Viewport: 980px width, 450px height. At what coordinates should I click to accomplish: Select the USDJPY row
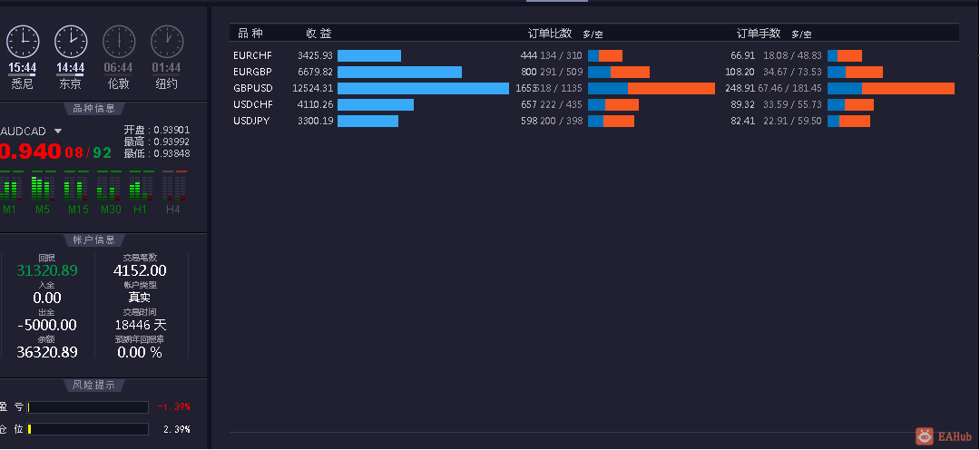593,121
